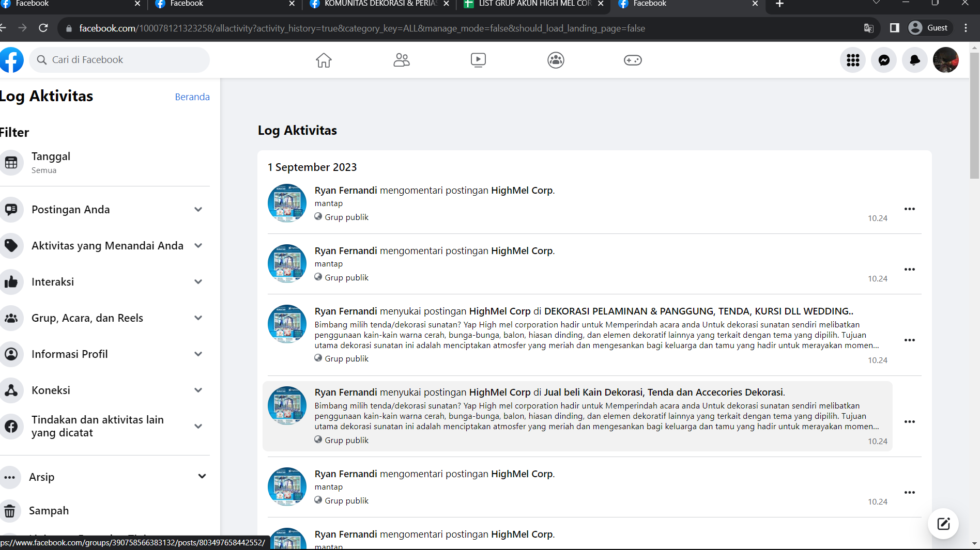Open options for first mantap comment entry
This screenshot has width=980, height=550.
click(x=910, y=209)
